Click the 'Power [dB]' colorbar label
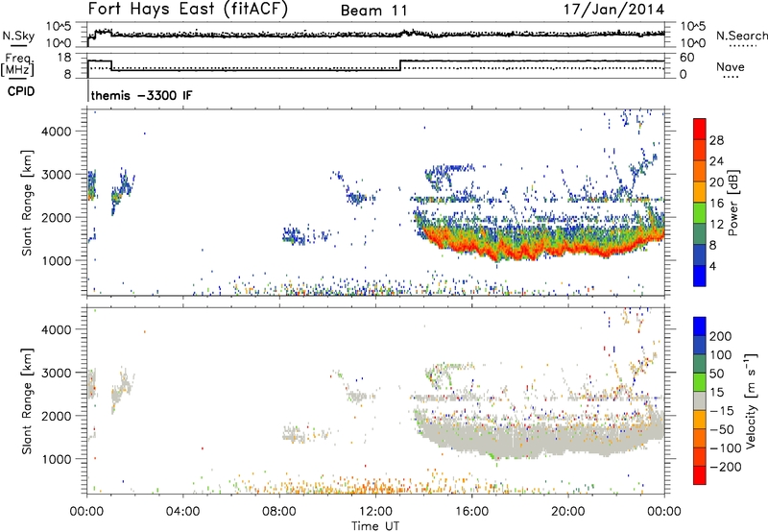This screenshot has height=532, width=768. (732, 203)
